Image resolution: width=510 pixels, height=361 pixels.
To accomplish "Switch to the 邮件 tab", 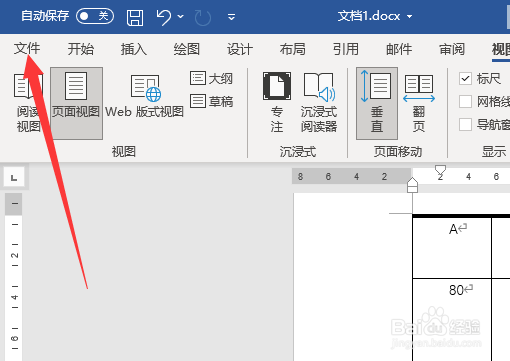I will 399,49.
